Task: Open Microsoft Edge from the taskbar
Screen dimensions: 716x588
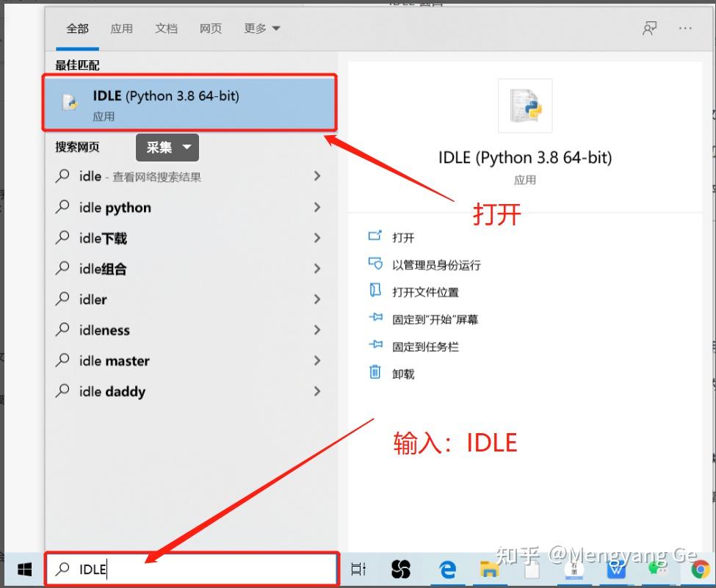Action: pos(446,568)
